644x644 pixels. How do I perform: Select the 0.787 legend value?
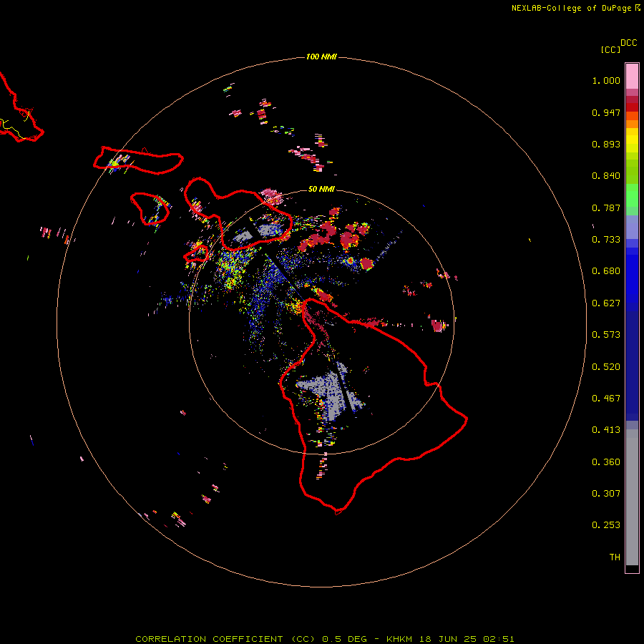[606, 208]
